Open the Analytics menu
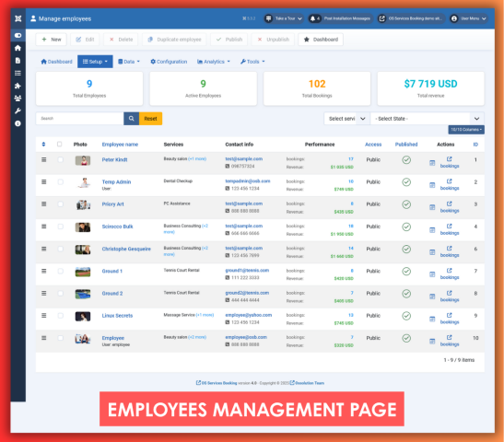This screenshot has width=504, height=442. click(214, 62)
